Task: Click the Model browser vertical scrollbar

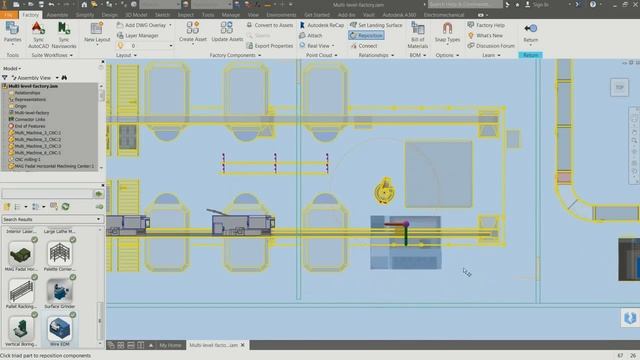Action: pos(101,95)
